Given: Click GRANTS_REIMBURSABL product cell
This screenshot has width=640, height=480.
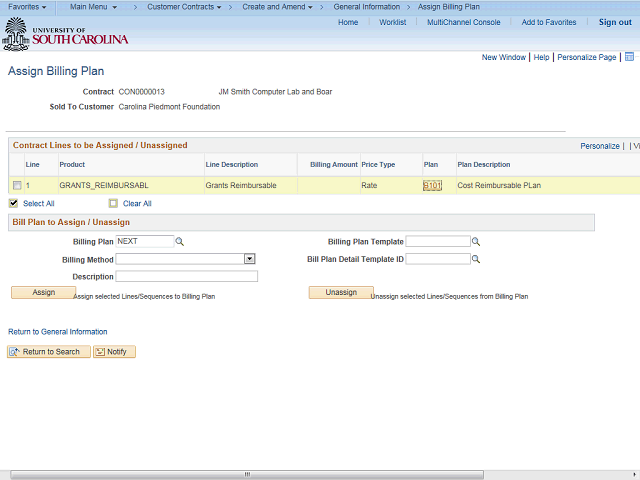Looking at the screenshot, I should 104,186.
